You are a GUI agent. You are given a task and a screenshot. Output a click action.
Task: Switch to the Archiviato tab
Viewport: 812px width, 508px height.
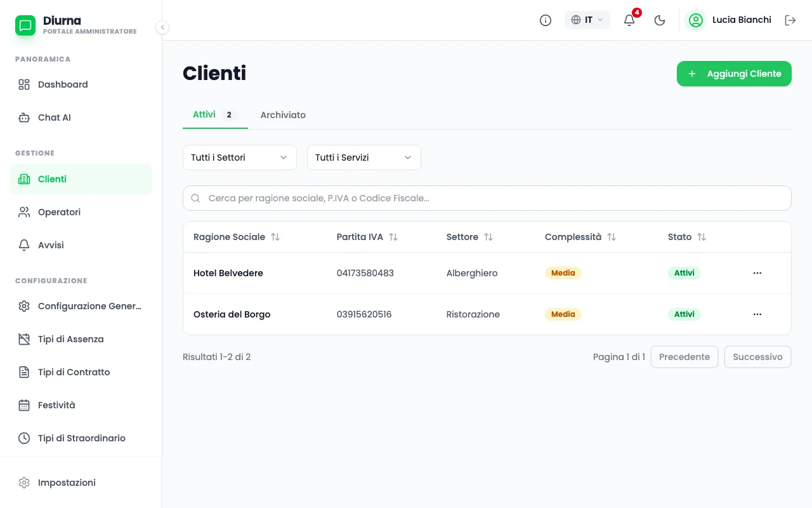pyautogui.click(x=283, y=115)
